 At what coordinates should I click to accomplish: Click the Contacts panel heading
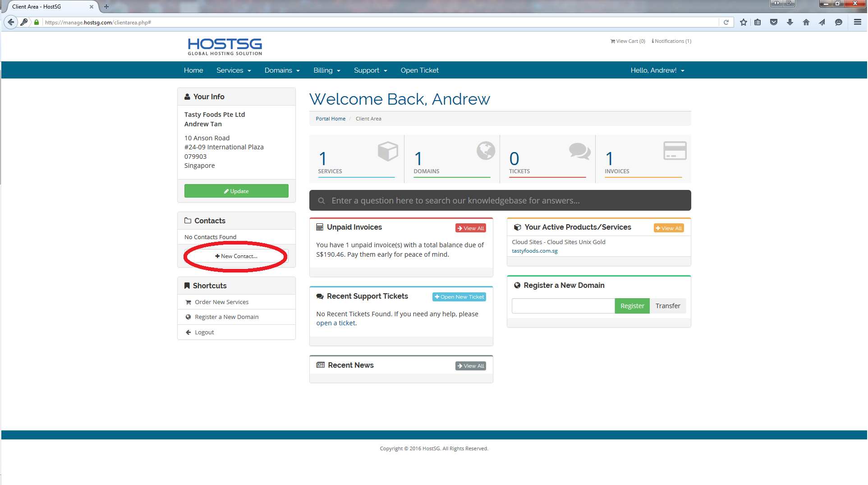click(236, 221)
